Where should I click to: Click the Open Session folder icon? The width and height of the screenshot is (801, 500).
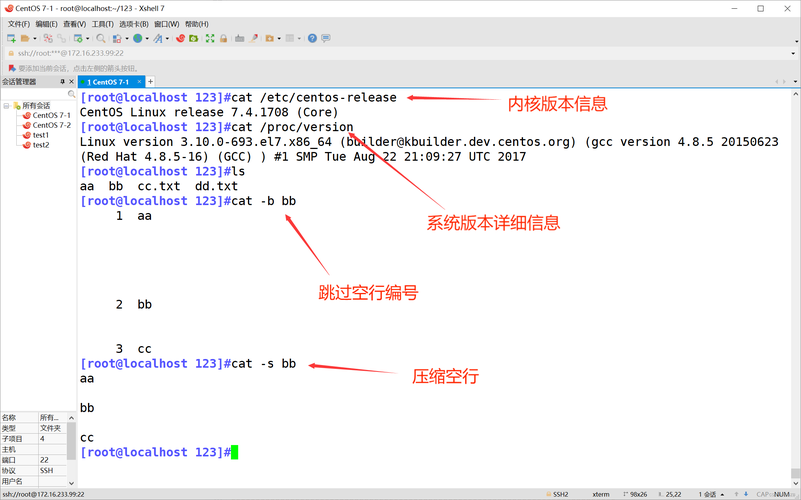(x=25, y=38)
